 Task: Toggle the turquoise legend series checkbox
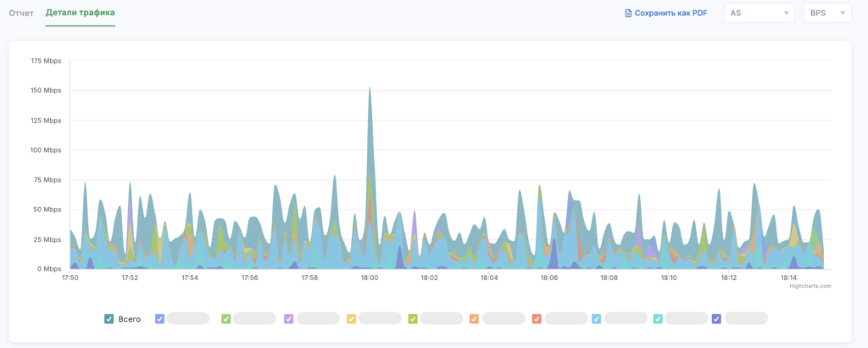tap(658, 319)
